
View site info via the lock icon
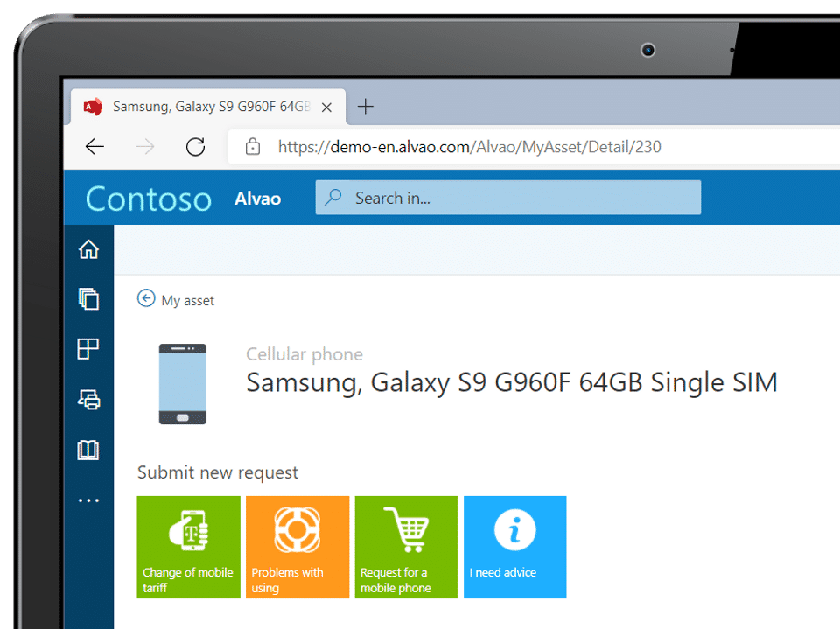253,146
